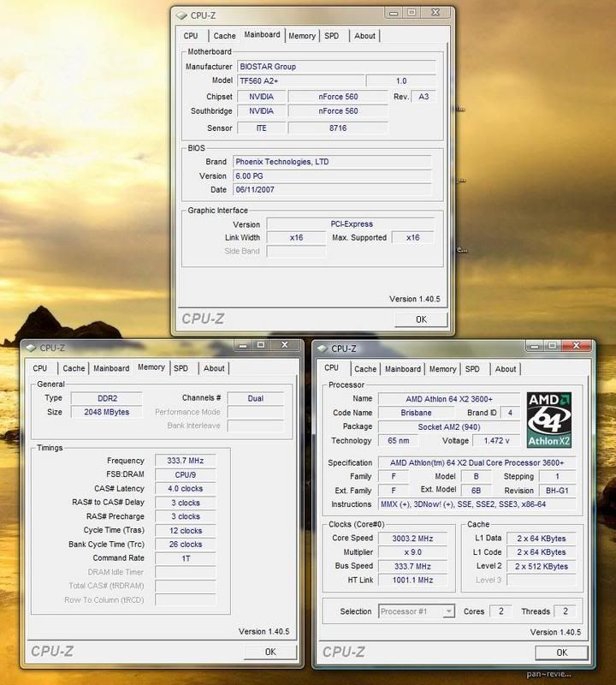This screenshot has height=685, width=616.
Task: Click OK in the Mainboard window
Action: point(421,319)
